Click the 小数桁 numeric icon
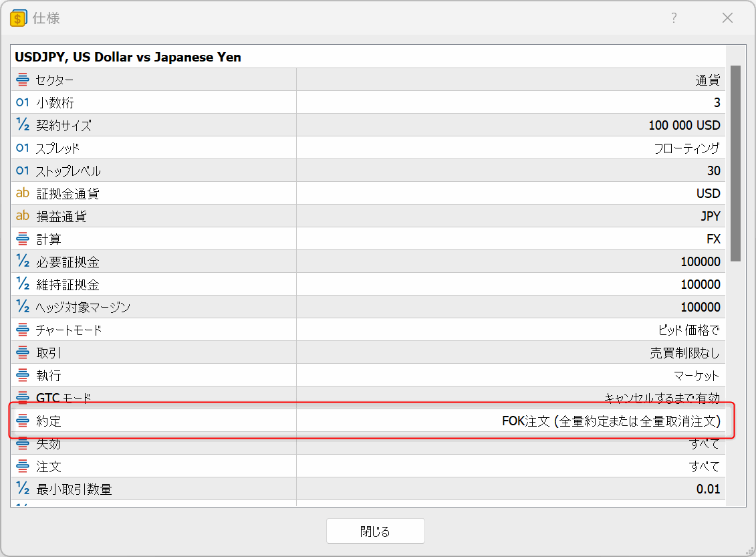756x557 pixels. pyautogui.click(x=23, y=102)
